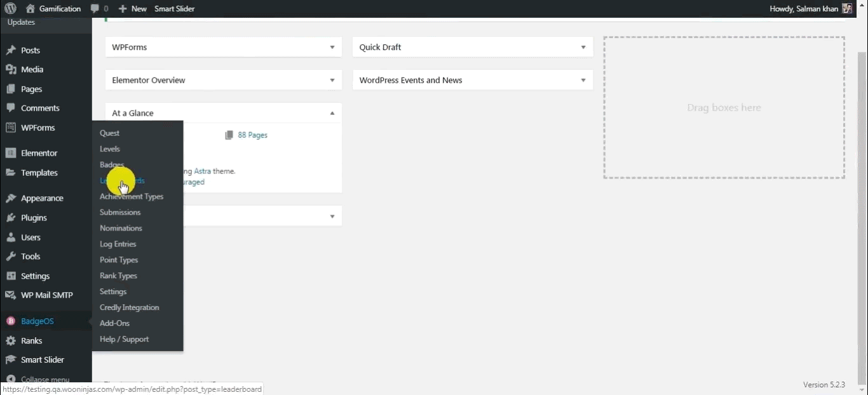Click the Media icon in sidebar
The width and height of the screenshot is (868, 395).
pyautogui.click(x=11, y=69)
